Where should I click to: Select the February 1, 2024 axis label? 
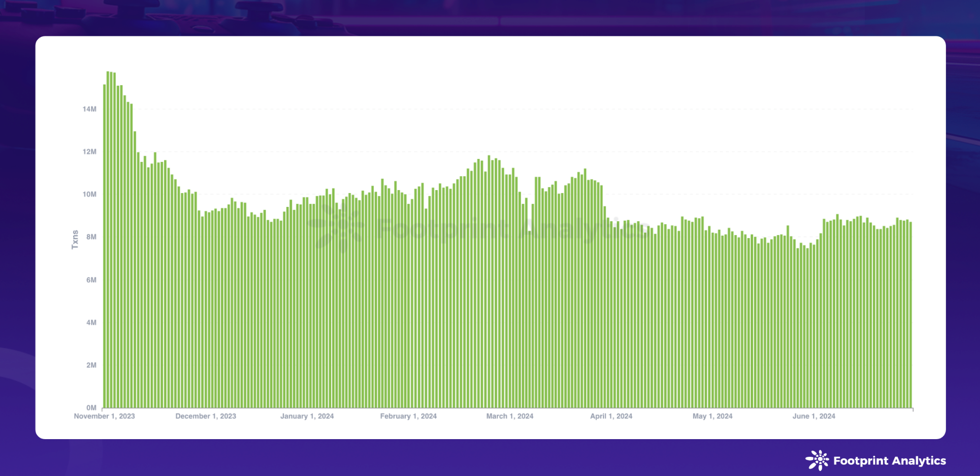pyautogui.click(x=408, y=416)
